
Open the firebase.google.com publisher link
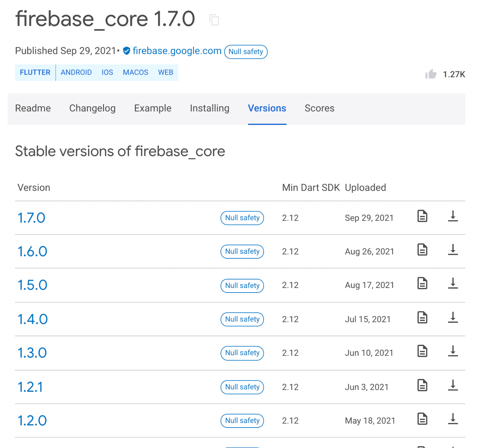tap(177, 51)
